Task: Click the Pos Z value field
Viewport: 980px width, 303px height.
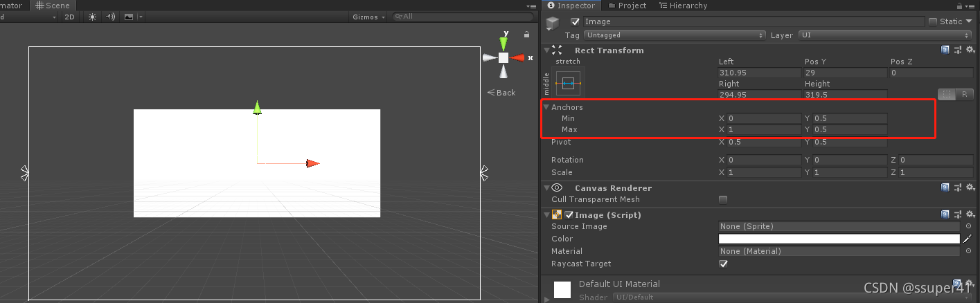Action: click(x=932, y=73)
